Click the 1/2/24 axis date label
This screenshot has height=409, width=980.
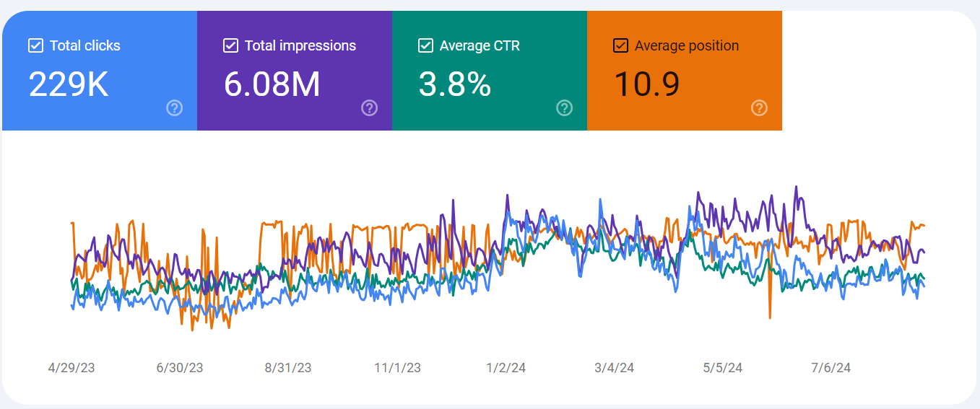pos(506,368)
